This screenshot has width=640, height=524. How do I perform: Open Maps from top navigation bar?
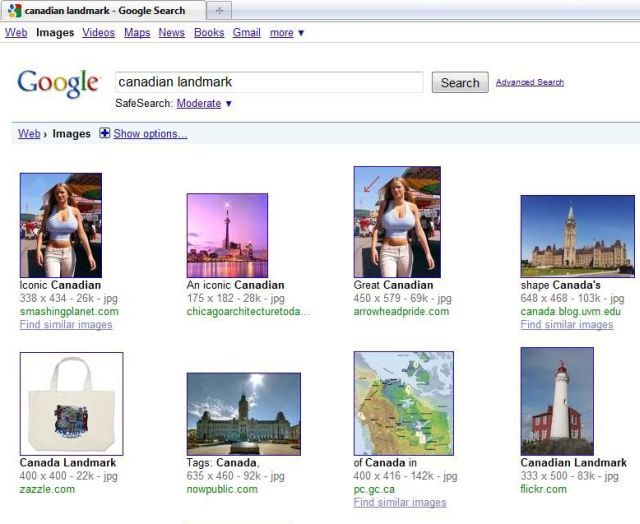click(137, 33)
